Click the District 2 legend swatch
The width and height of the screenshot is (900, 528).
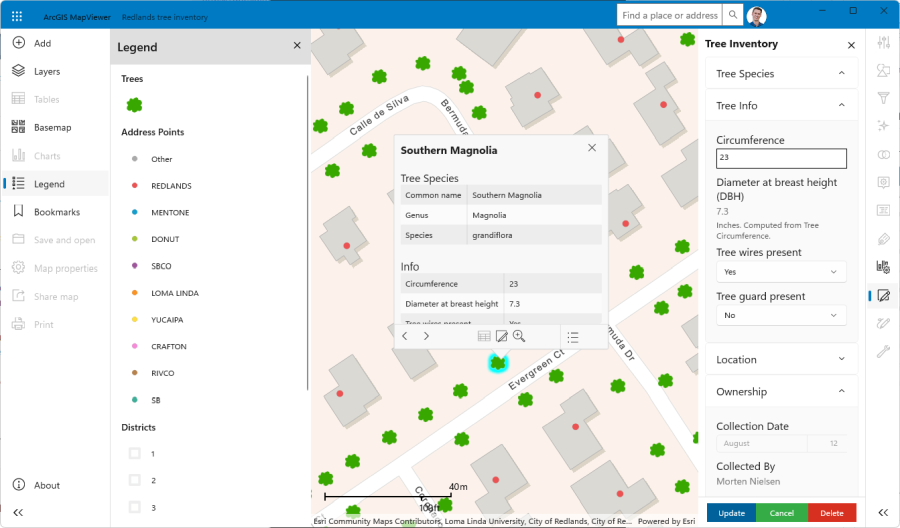(x=134, y=480)
